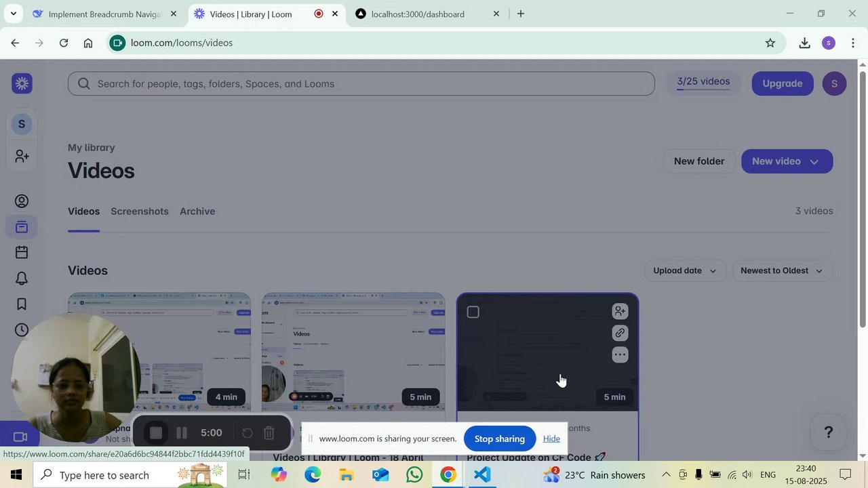Viewport: 868px width, 488px height.
Task: Go back to previous page
Action: [x=15, y=43]
